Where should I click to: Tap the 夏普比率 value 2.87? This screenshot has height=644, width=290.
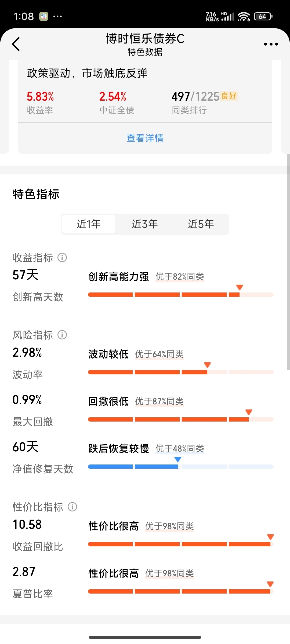tap(24, 572)
